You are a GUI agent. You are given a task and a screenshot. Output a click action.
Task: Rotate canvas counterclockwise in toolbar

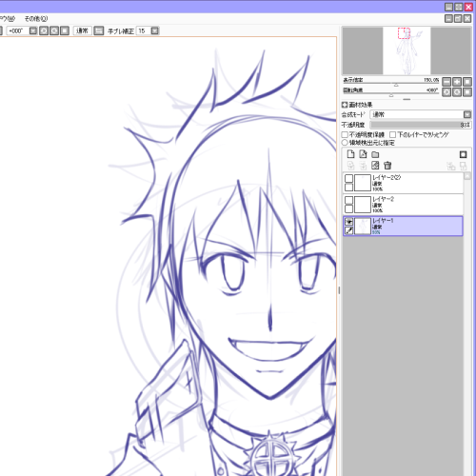[44, 30]
